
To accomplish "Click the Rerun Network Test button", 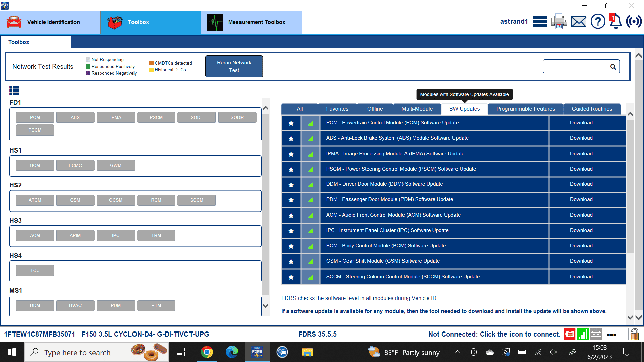I will [x=234, y=66].
